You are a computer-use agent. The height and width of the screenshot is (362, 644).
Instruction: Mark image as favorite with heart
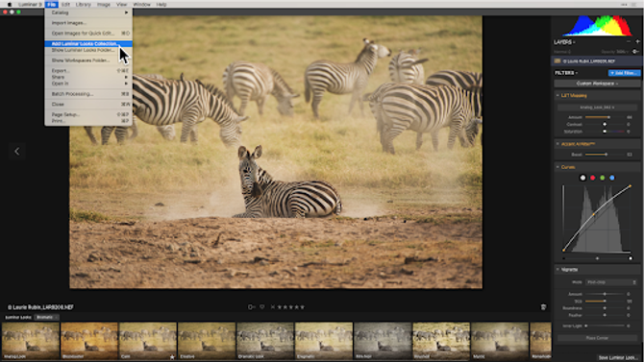(x=262, y=307)
